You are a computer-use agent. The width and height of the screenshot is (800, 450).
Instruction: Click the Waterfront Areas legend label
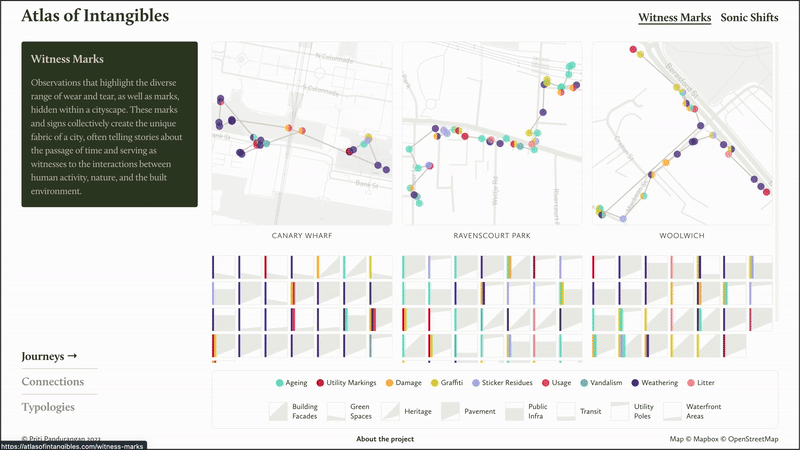pos(704,411)
